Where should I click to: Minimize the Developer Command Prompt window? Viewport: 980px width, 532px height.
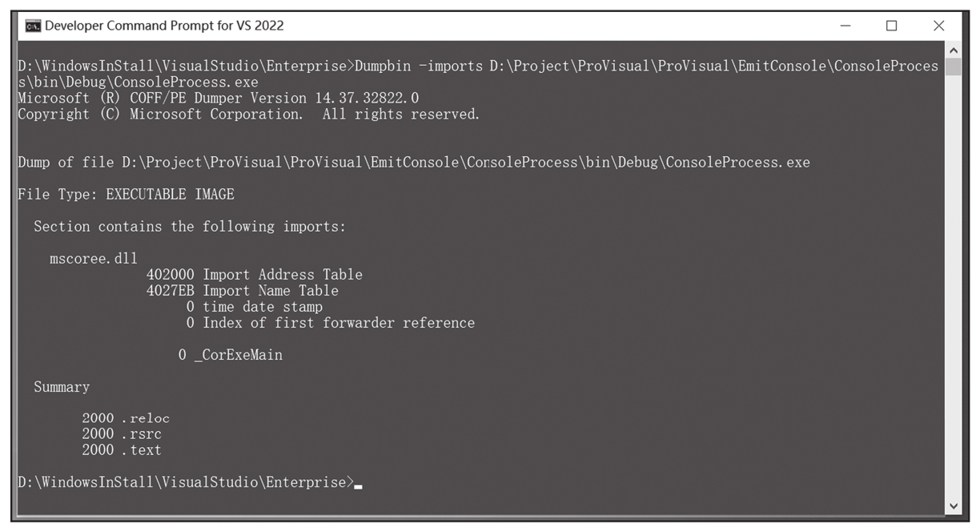(845, 26)
